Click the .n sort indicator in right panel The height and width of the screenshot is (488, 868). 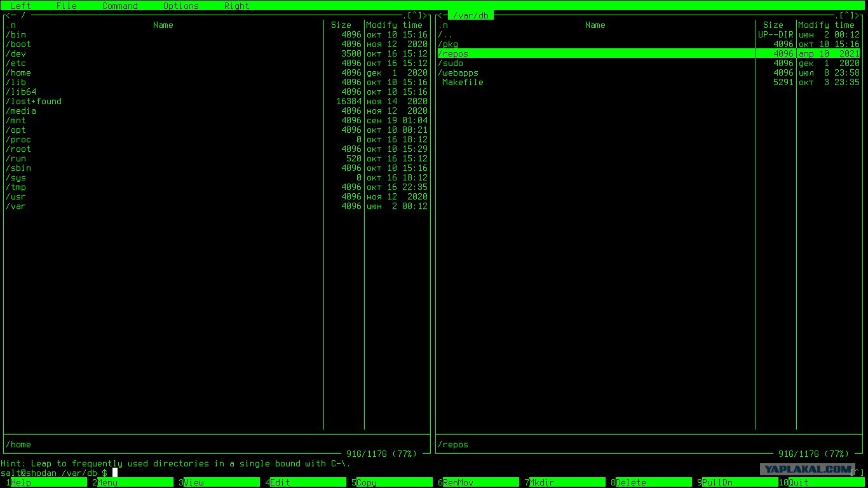point(442,25)
